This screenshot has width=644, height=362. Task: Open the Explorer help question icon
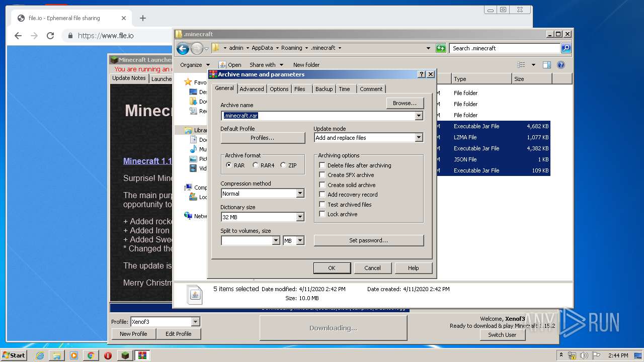561,65
